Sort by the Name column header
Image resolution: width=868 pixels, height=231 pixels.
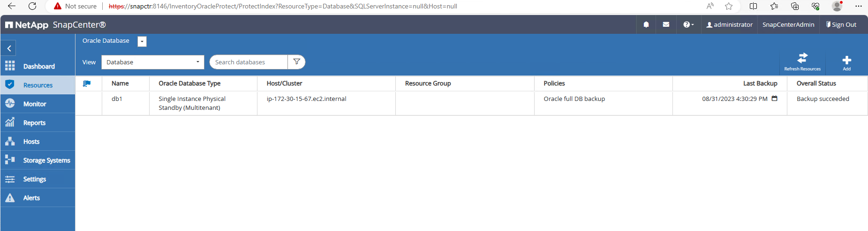[120, 83]
